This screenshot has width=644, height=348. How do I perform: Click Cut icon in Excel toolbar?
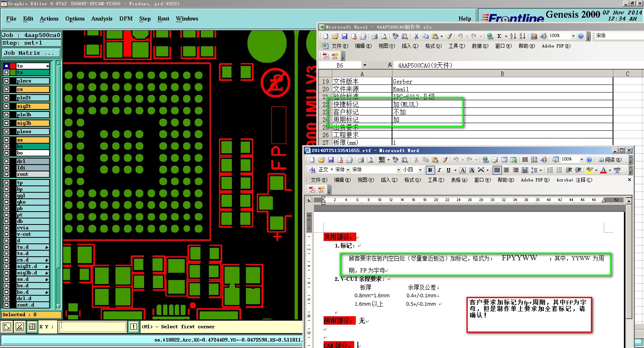click(x=416, y=36)
